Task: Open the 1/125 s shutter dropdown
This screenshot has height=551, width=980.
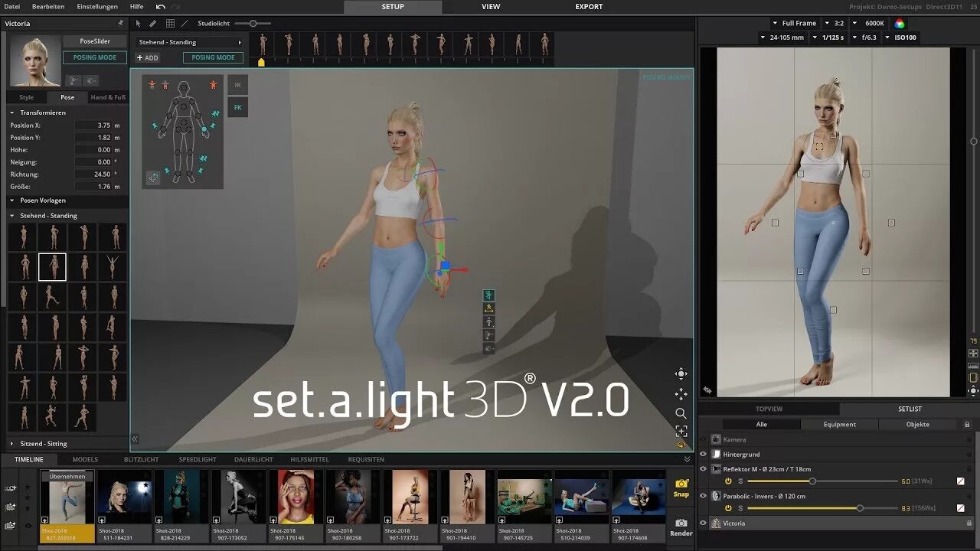Action: [x=829, y=37]
